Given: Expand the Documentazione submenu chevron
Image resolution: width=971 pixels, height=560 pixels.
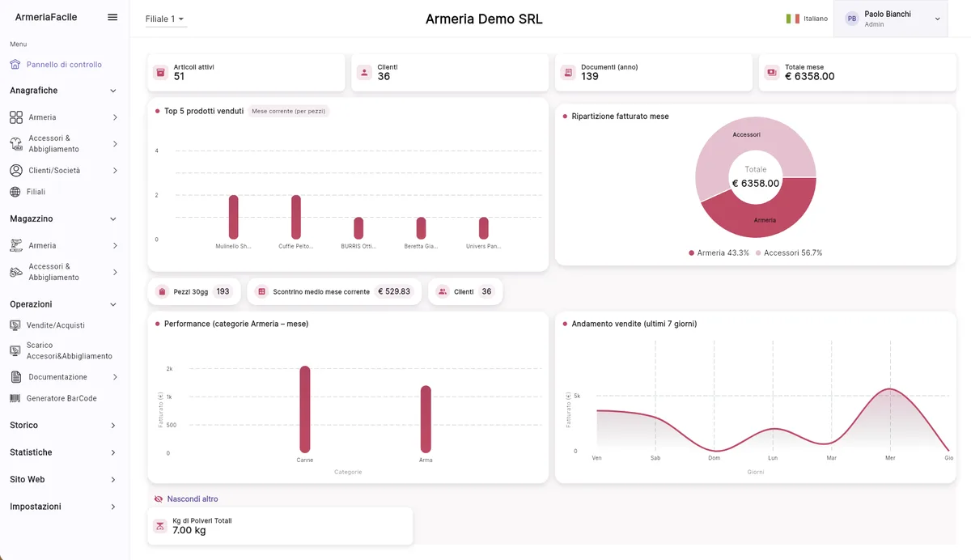Looking at the screenshot, I should pos(115,377).
